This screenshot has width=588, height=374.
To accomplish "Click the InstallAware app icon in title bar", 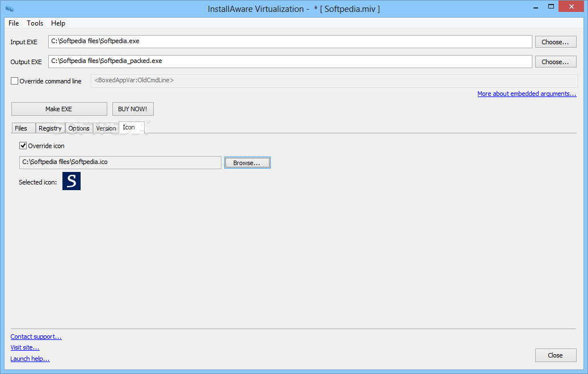I will (x=10, y=9).
